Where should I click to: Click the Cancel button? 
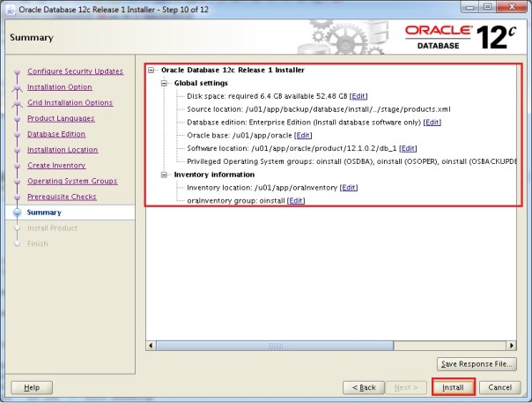coord(499,387)
